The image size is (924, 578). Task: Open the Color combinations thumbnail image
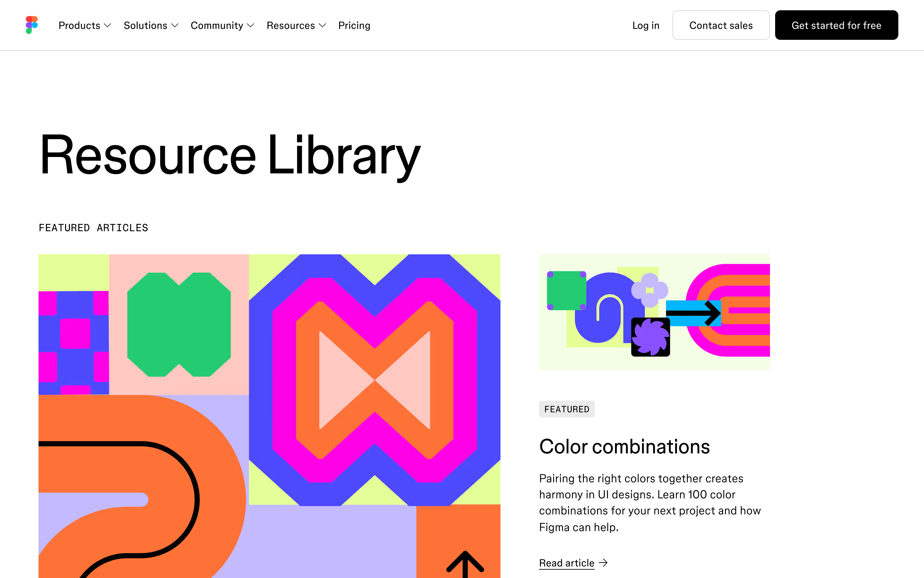(654, 312)
